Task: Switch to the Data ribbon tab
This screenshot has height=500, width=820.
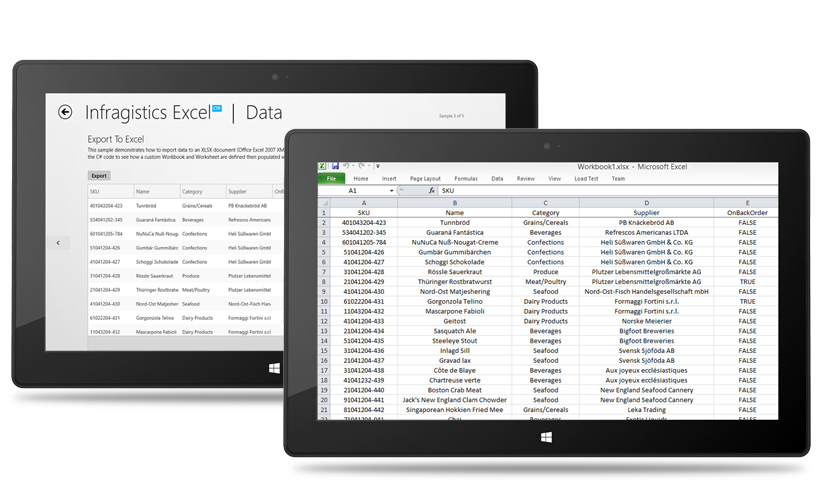Action: click(497, 178)
